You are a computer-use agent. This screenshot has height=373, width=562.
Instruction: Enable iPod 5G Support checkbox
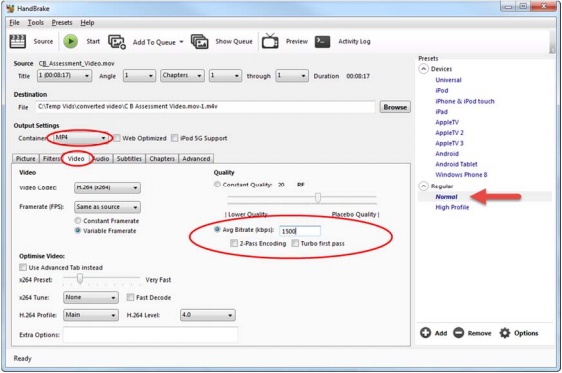pos(175,138)
